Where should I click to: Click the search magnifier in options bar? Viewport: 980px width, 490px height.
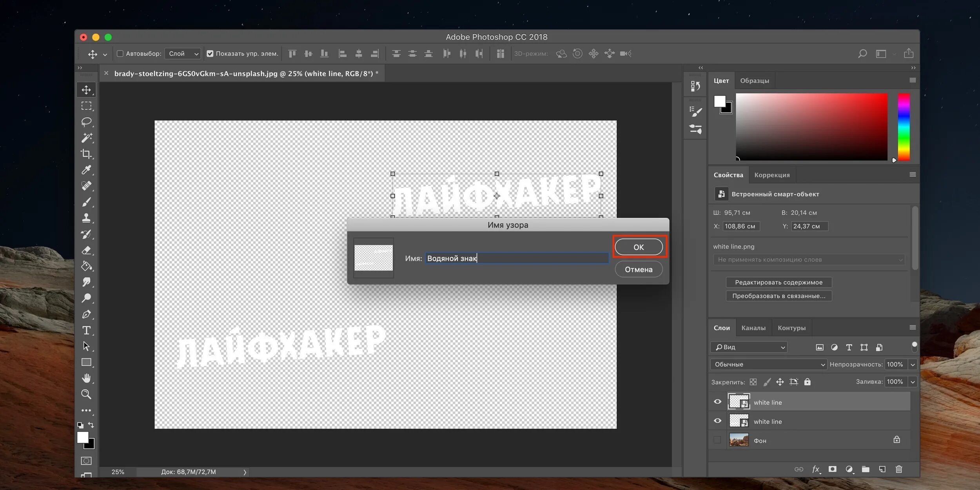click(862, 54)
